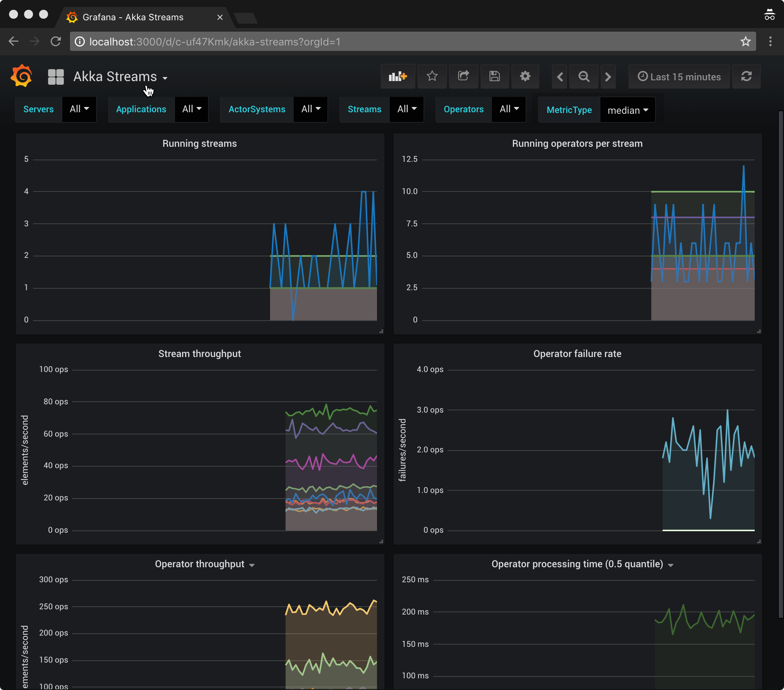
Task: Click the failures/second axis label
Action: click(x=402, y=450)
